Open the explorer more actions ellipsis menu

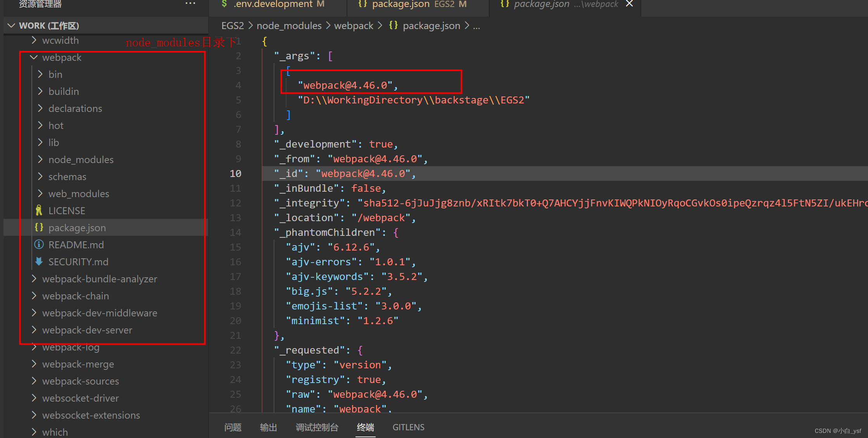190,3
